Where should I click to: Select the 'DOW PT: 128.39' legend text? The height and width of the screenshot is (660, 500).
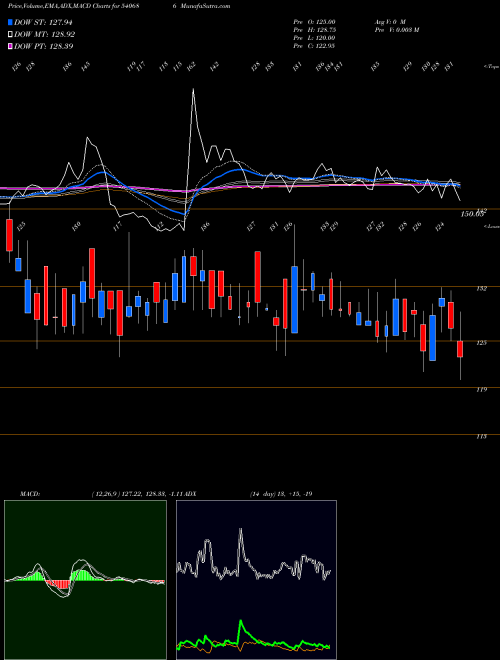tap(44, 46)
